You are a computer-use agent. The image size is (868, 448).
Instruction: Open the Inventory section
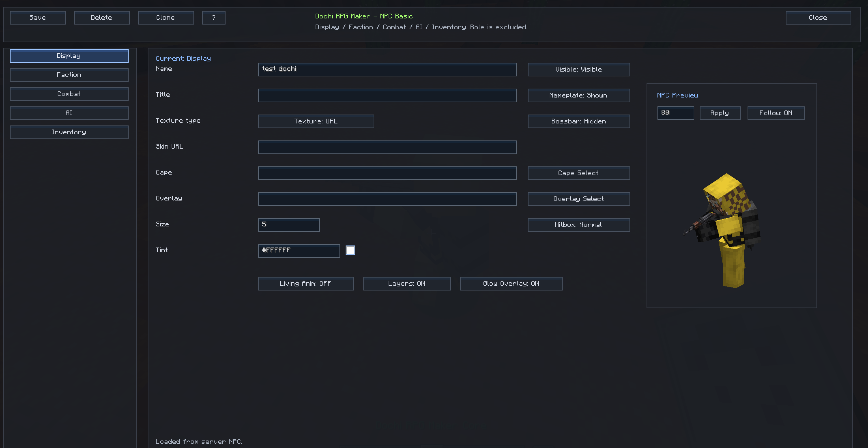pyautogui.click(x=69, y=132)
